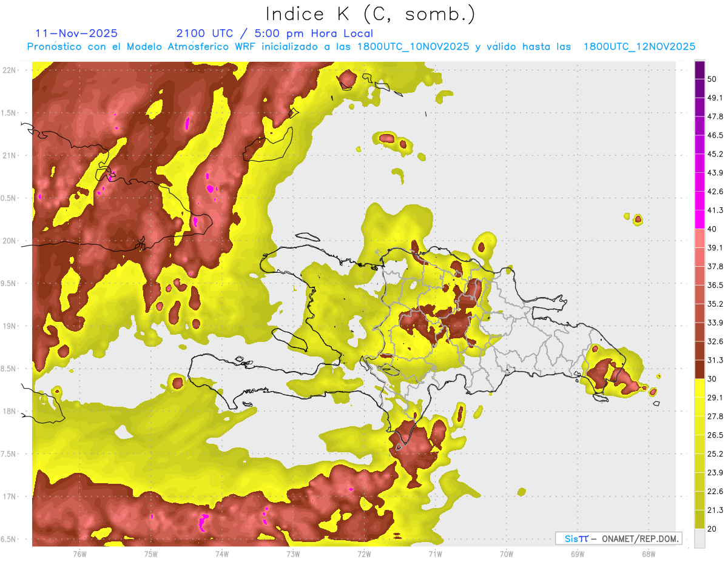Click the "40" color bar value
This screenshot has height=562, width=728.
coord(712,229)
